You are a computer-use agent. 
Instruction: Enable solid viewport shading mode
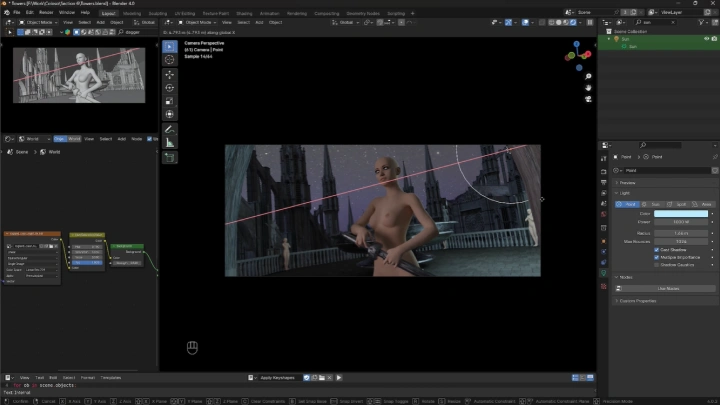558,22
